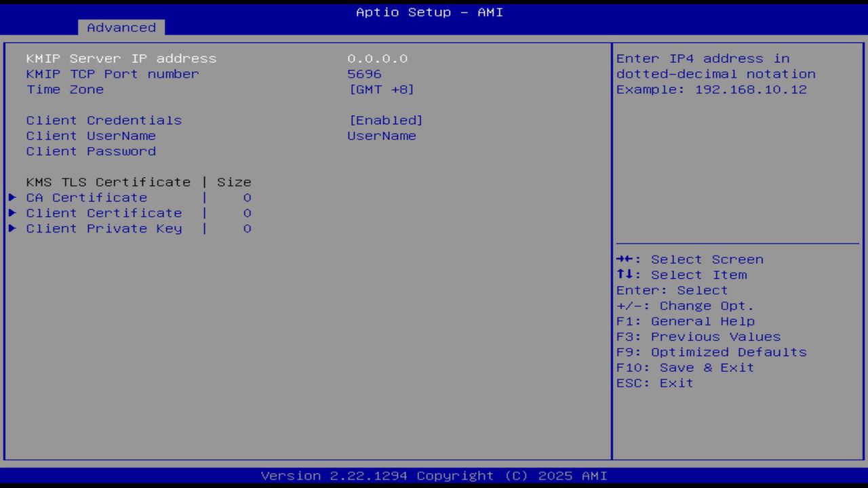Open the Client Certificate submenu arrow
868x488 pixels.
tap(12, 213)
